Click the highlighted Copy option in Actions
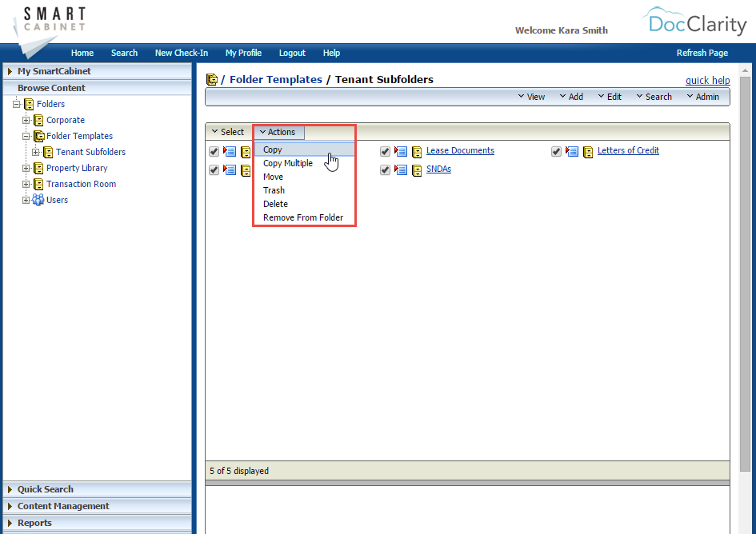Screen dimensions: 756x534 272,149
